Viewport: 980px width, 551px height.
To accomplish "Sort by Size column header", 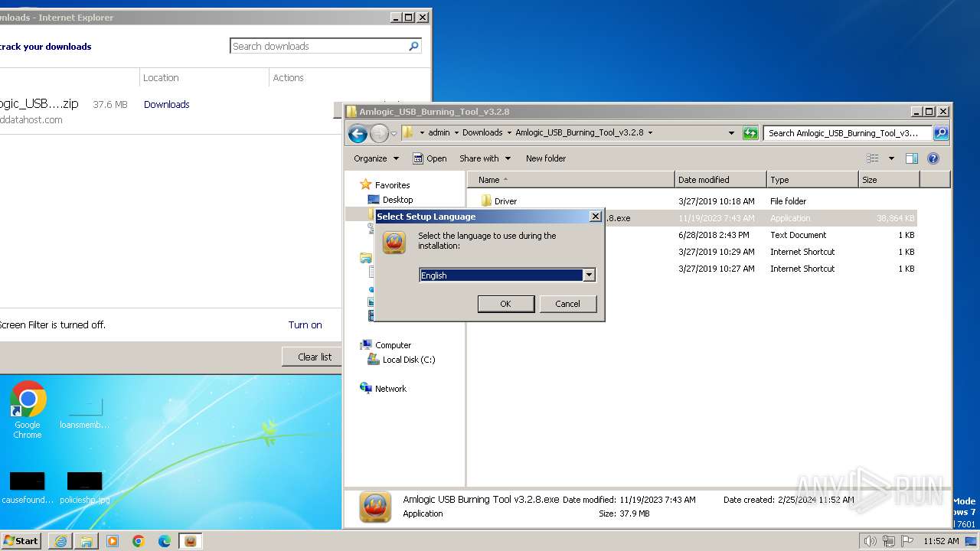I will pyautogui.click(x=889, y=180).
